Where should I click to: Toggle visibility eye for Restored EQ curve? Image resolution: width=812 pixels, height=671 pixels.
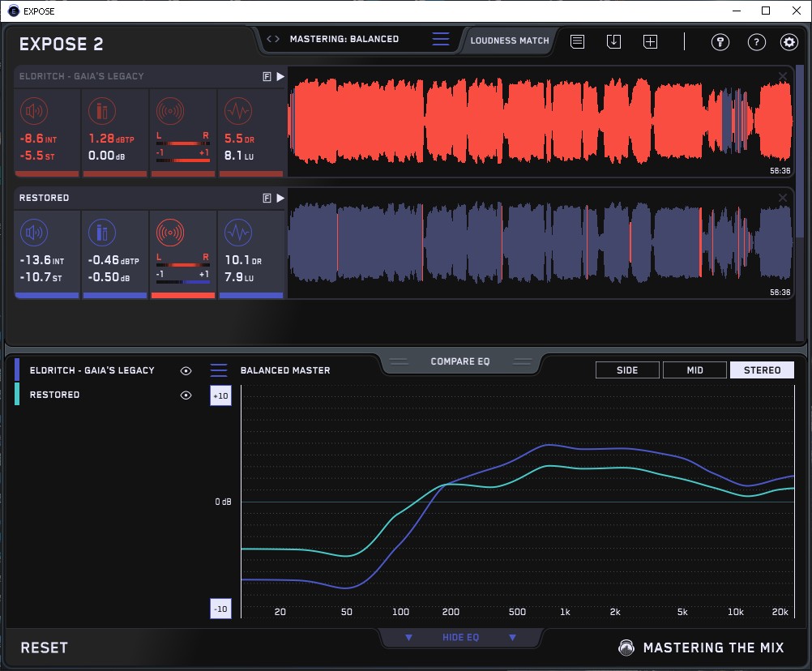[186, 395]
